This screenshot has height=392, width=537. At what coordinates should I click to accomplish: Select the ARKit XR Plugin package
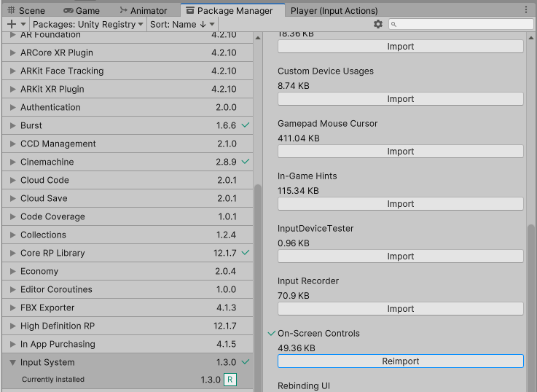(128, 89)
